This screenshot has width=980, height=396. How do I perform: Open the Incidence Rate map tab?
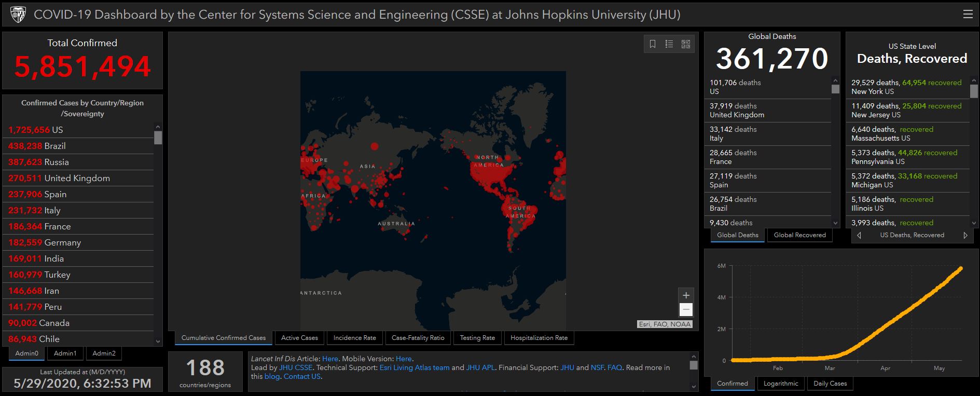pos(355,338)
